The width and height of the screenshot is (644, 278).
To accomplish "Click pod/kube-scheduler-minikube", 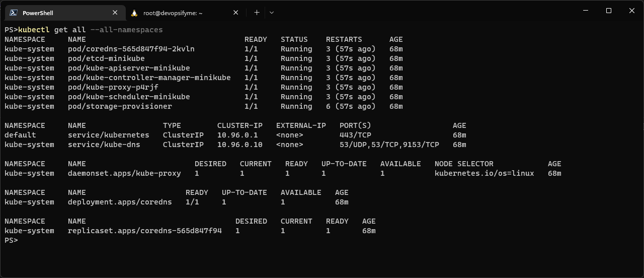I will 129,97.
